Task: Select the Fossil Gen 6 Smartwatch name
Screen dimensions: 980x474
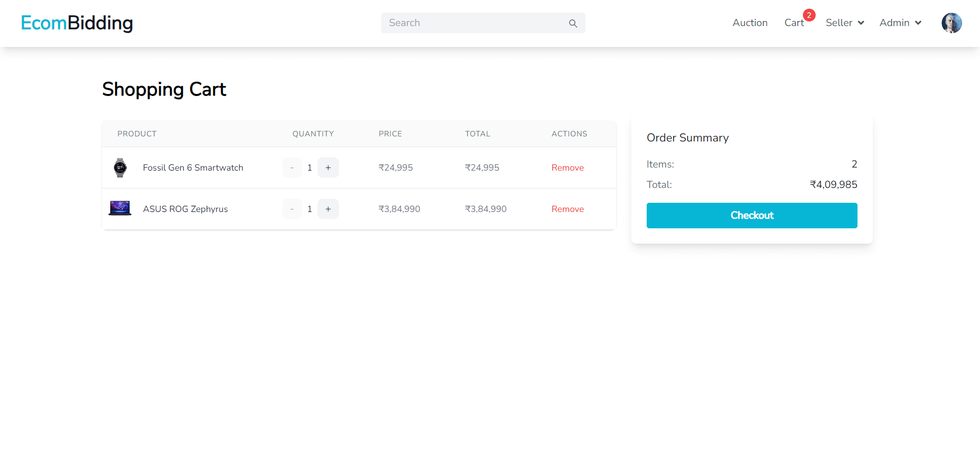Action: tap(193, 168)
